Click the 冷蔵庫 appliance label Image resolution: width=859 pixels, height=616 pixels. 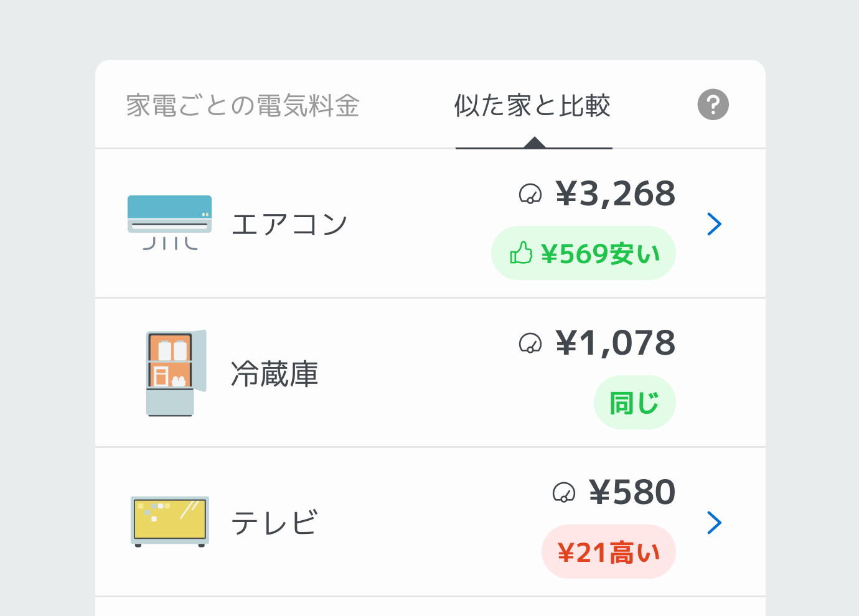pos(275,374)
